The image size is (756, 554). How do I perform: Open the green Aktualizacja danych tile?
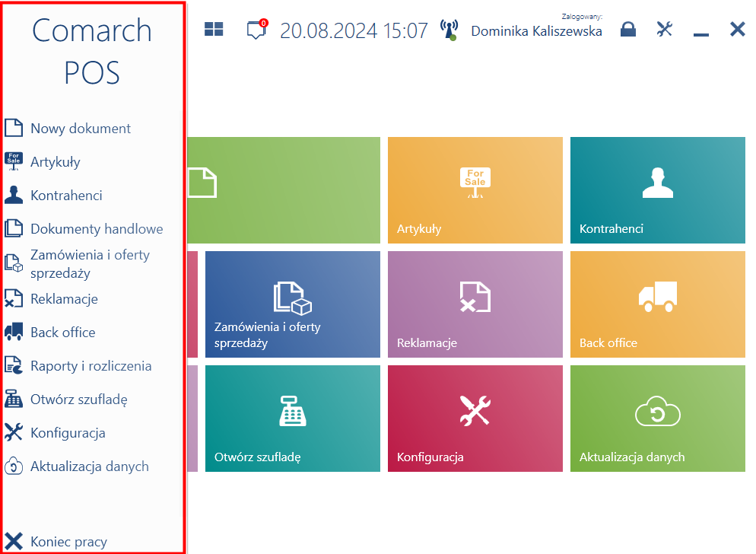[x=658, y=419]
